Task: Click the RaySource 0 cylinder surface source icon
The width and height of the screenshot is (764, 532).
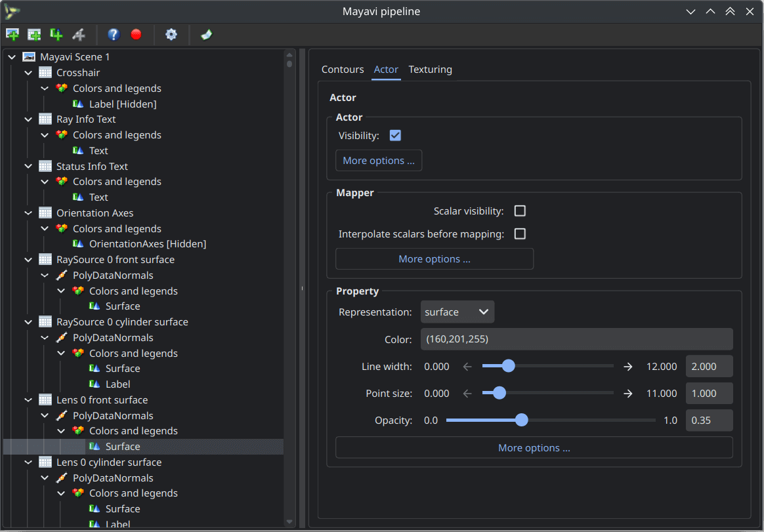Action: pyautogui.click(x=45, y=322)
